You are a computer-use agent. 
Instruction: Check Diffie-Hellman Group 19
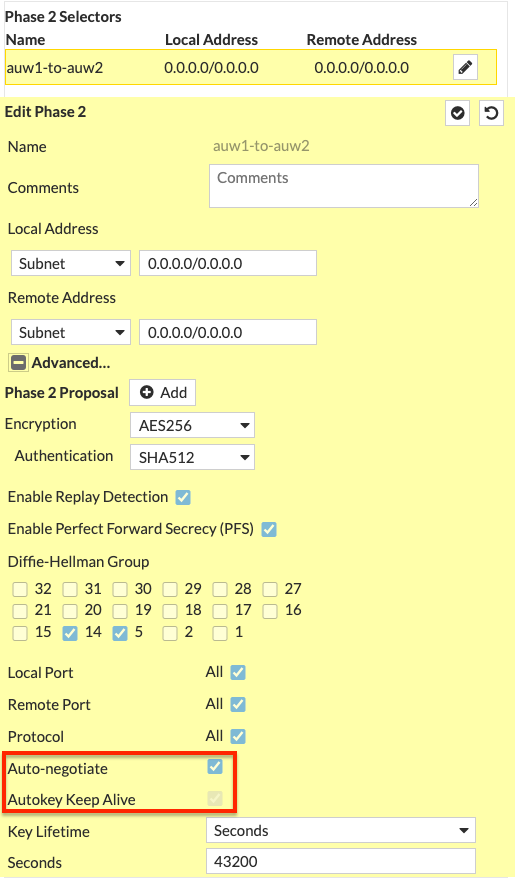pos(120,611)
